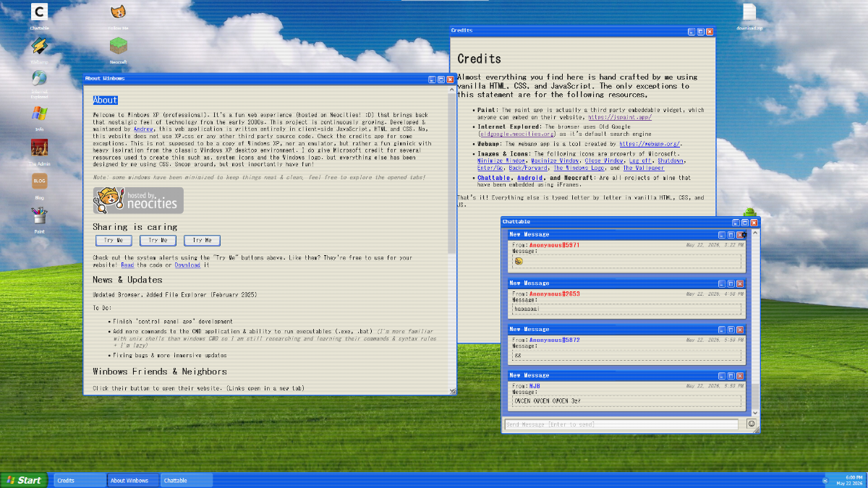Click the taskbar clock
Image resolution: width=868 pixels, height=488 pixels.
point(849,480)
